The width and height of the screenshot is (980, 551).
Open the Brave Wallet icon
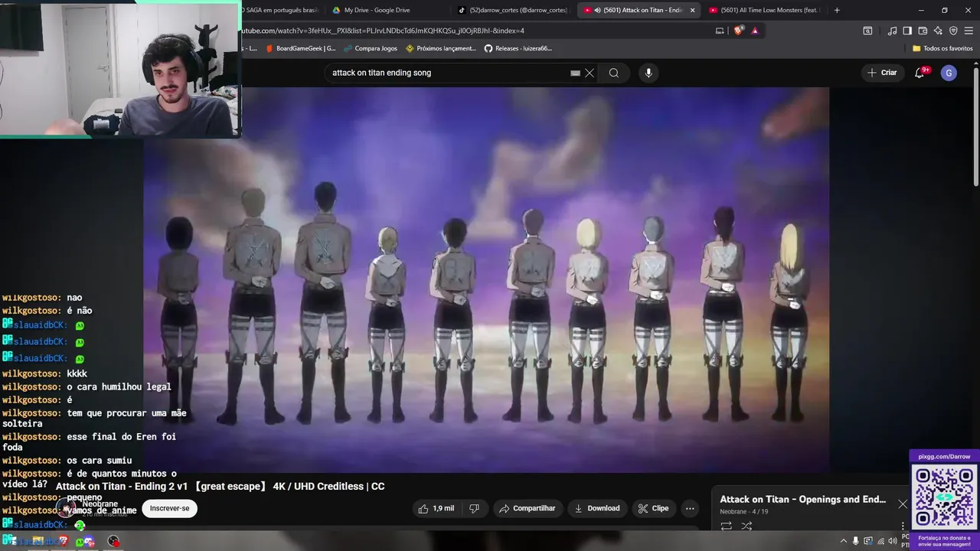[923, 31]
